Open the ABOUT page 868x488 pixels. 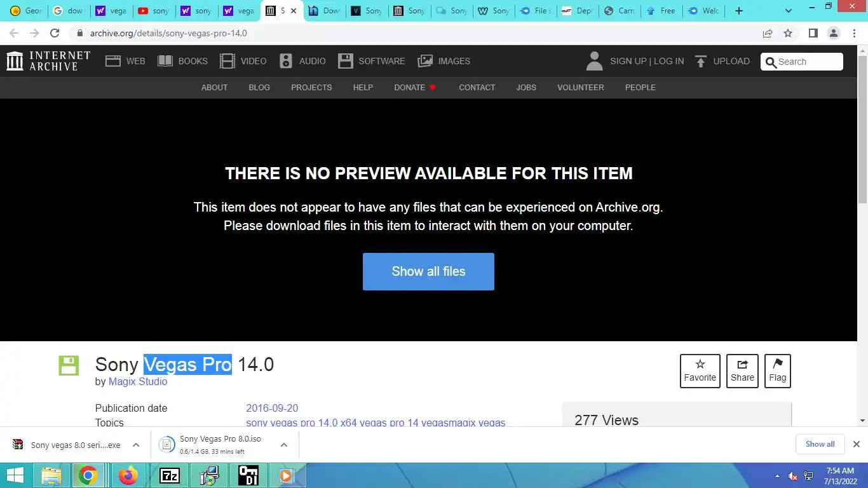(214, 87)
